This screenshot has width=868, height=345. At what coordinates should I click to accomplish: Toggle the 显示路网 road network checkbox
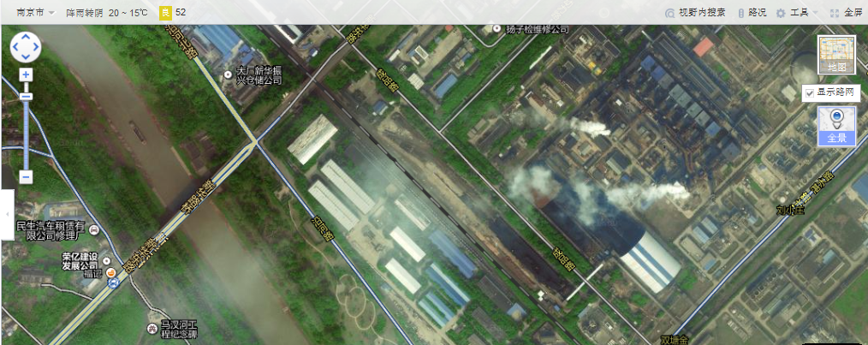[810, 92]
